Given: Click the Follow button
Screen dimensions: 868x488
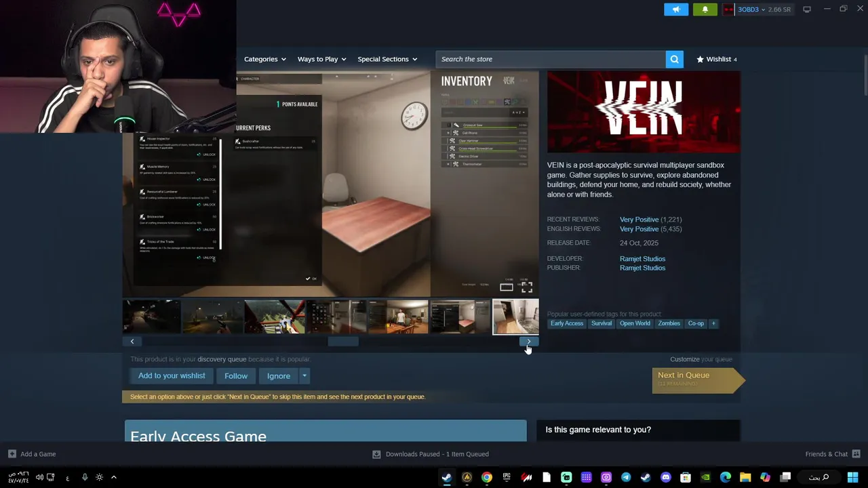Looking at the screenshot, I should click(x=236, y=375).
